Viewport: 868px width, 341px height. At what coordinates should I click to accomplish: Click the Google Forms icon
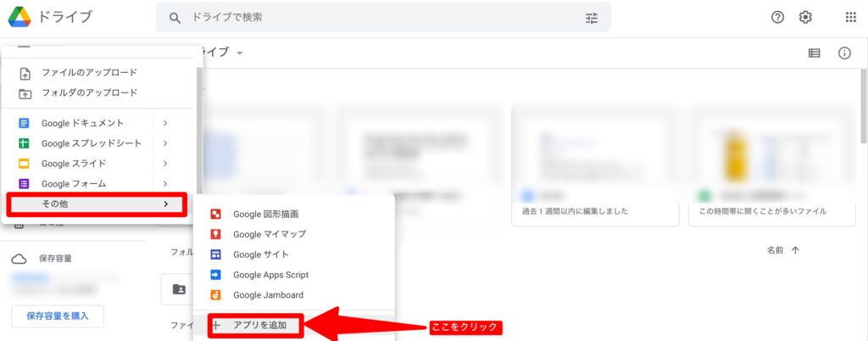(24, 183)
